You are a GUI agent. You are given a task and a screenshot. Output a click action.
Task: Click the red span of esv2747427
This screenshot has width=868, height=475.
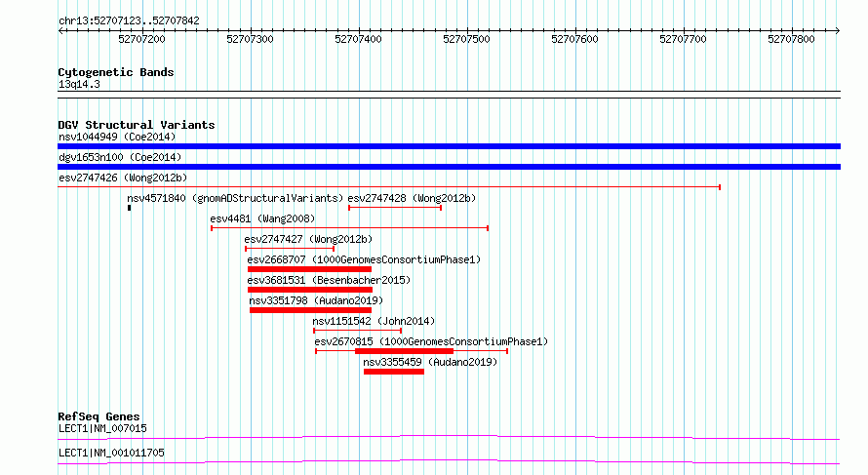coord(290,249)
